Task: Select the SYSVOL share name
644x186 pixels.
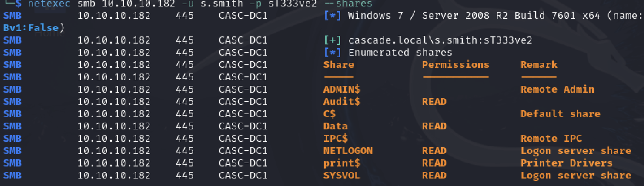Action: tap(342, 176)
